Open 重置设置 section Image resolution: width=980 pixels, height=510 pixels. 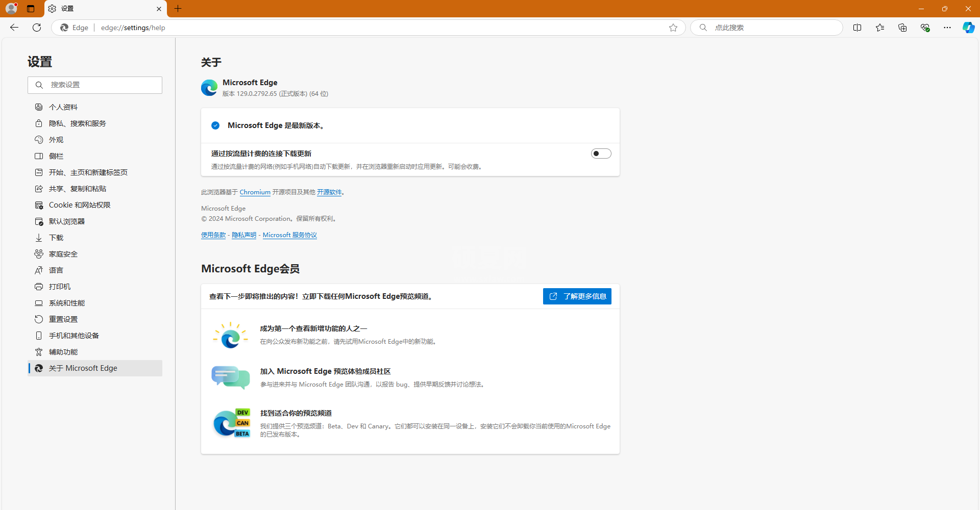click(x=95, y=319)
